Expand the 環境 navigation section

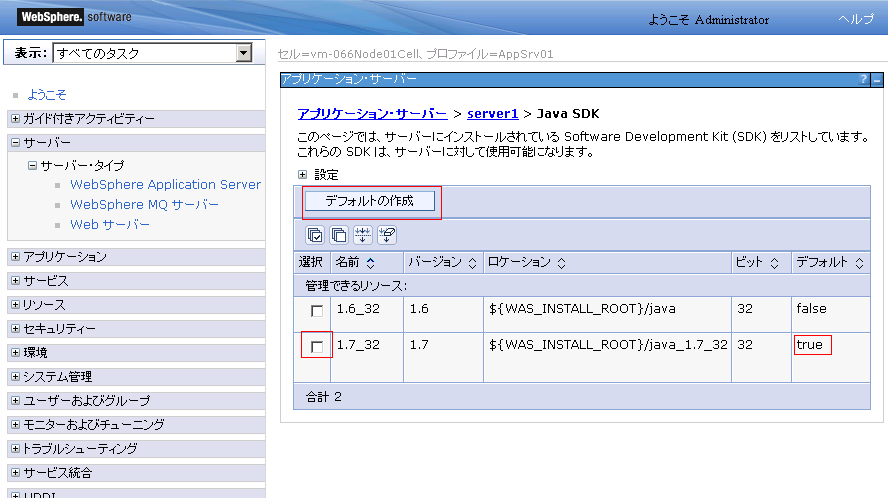click(x=15, y=352)
